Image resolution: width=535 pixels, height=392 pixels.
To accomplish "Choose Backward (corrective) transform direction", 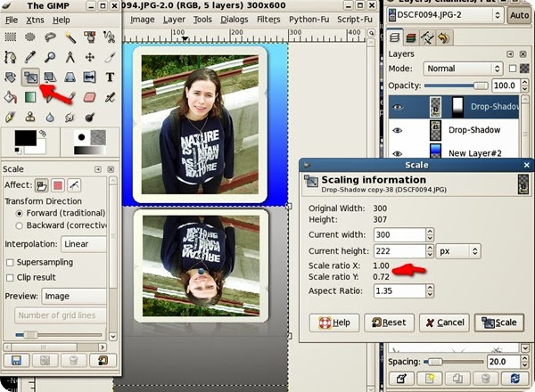I will [20, 225].
